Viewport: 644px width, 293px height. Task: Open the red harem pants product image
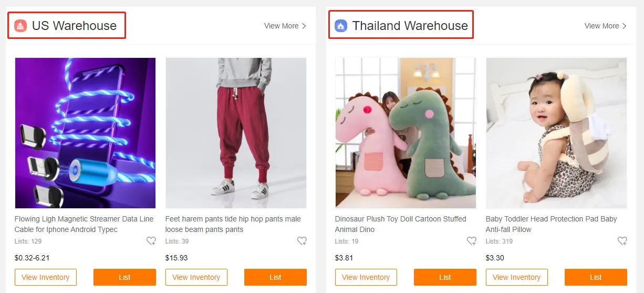point(236,133)
